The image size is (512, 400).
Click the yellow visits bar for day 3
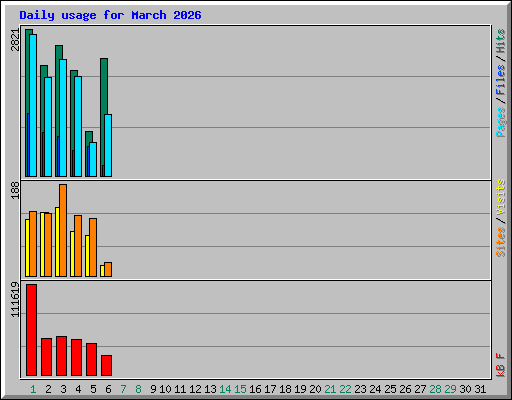[57, 242]
